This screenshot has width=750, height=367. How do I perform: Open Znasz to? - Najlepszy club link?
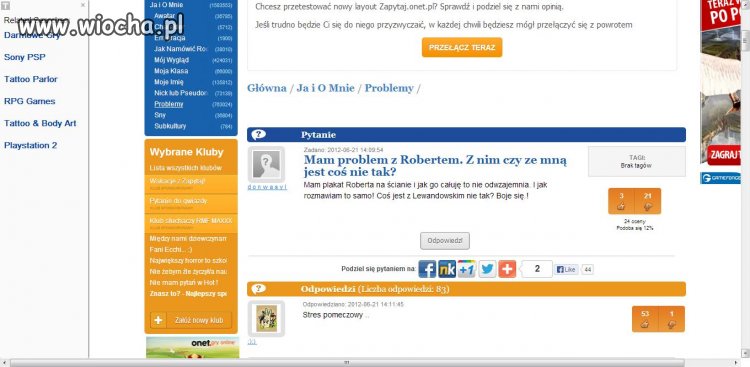(188, 293)
